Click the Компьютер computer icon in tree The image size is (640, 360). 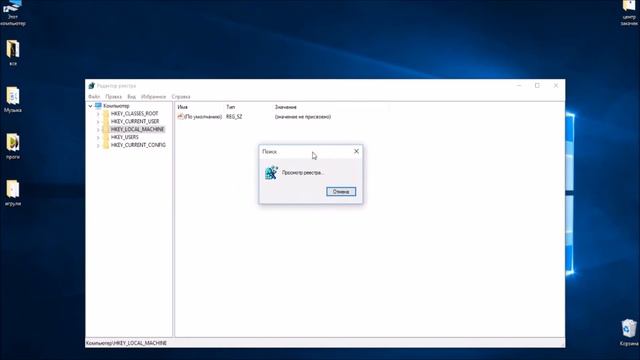click(x=98, y=106)
